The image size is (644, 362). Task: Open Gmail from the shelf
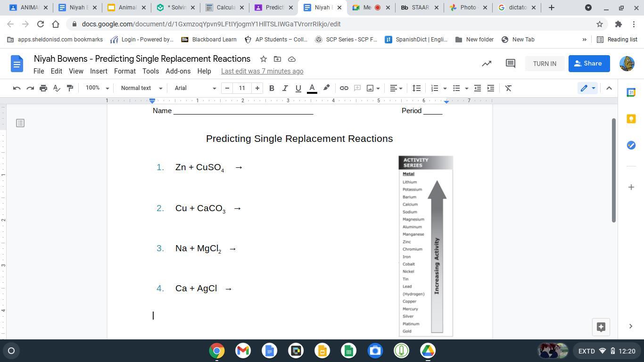click(243, 351)
